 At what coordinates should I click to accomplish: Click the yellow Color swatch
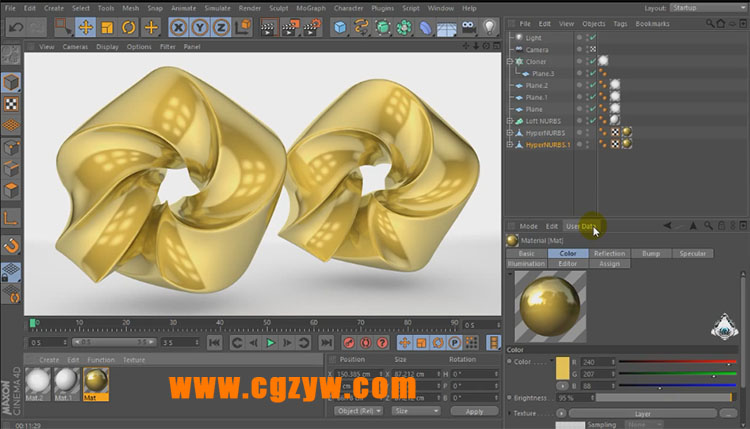562,368
